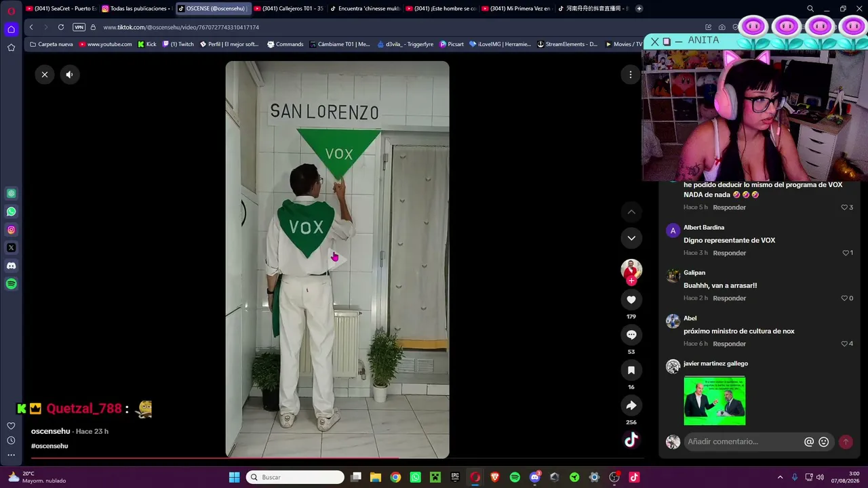Open the Windows Start menu
Screen dimensions: 868x488
click(234, 477)
